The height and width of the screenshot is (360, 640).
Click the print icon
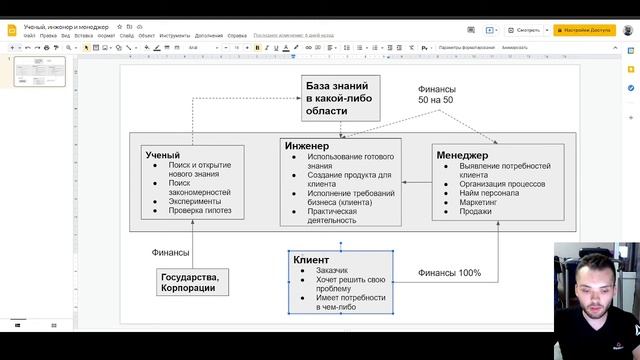coord(47,48)
